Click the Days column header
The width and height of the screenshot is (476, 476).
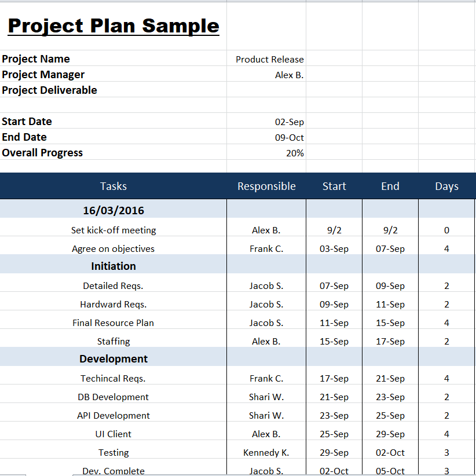point(446,186)
